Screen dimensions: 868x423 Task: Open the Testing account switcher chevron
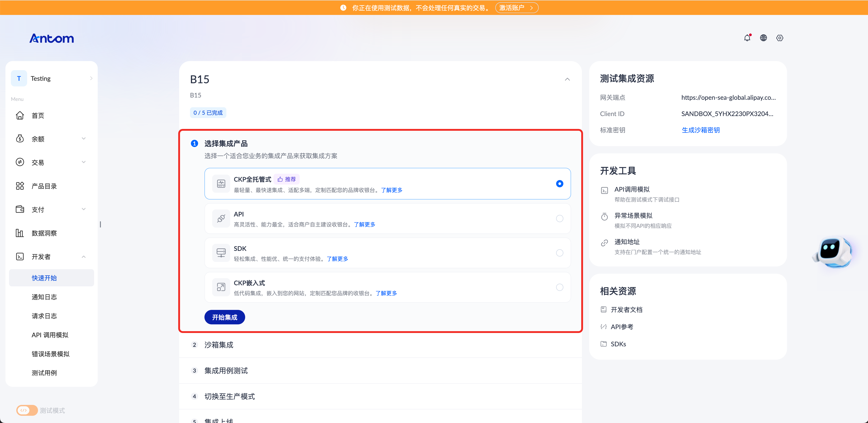tap(91, 78)
